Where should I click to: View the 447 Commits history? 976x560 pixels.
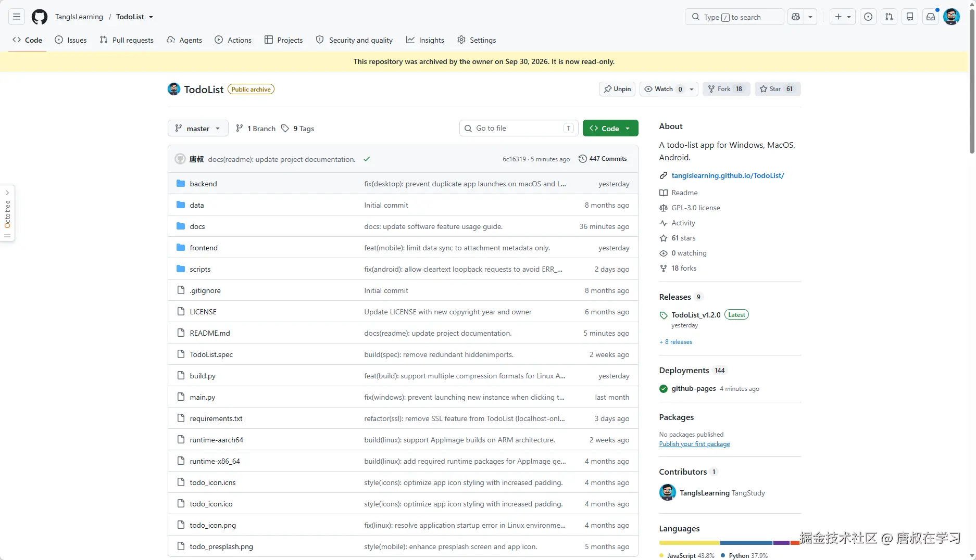pos(603,159)
